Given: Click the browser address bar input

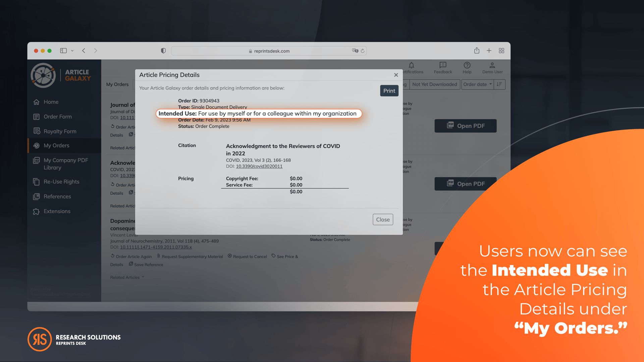Looking at the screenshot, I should click(271, 51).
